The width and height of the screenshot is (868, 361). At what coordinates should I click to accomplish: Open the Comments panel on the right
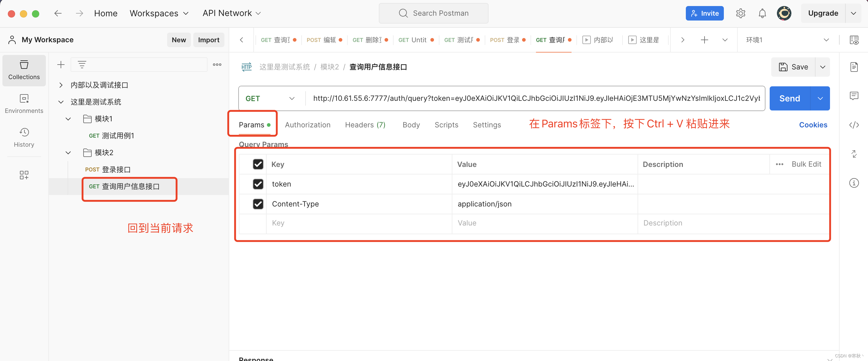[855, 96]
